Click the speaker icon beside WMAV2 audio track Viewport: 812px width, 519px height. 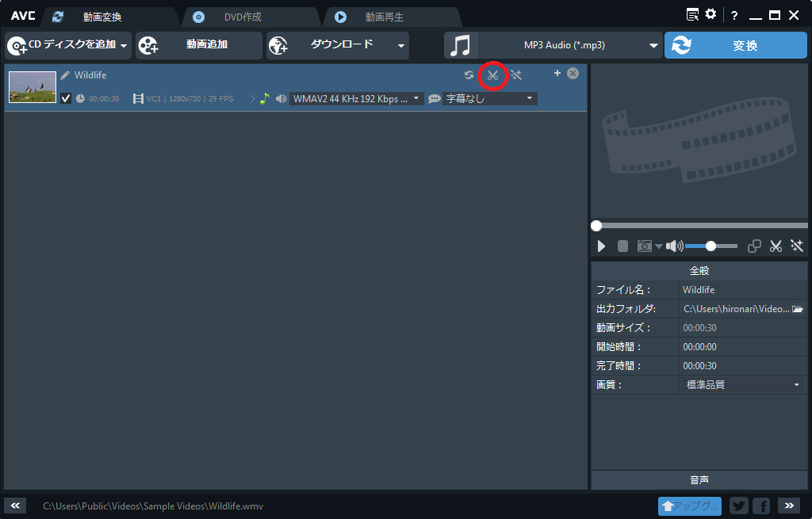coord(281,98)
